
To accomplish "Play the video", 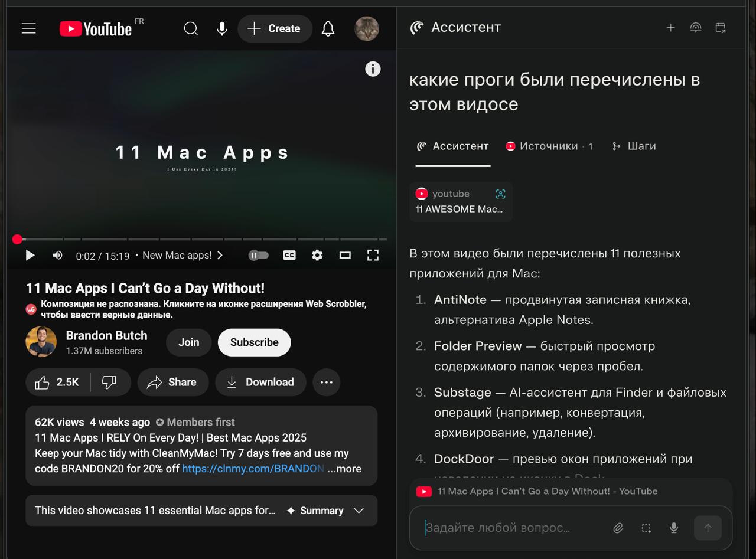I will point(30,255).
